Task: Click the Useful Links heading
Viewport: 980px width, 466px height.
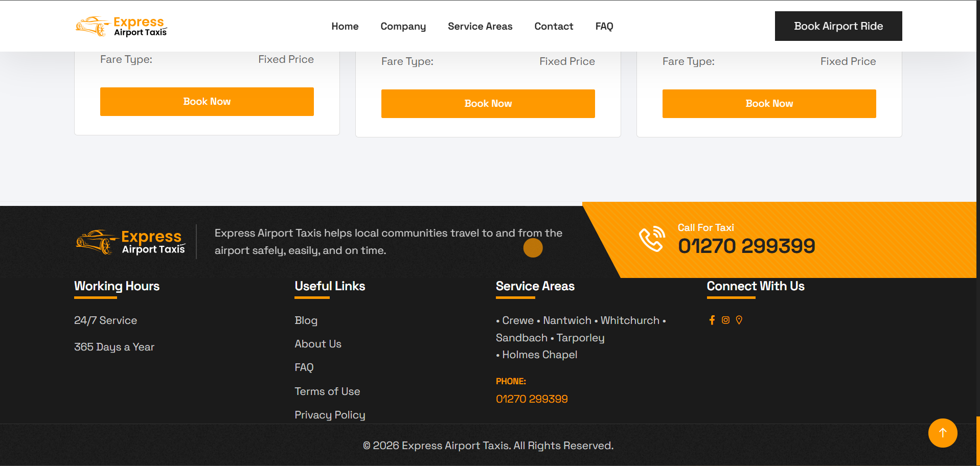Action: (330, 286)
